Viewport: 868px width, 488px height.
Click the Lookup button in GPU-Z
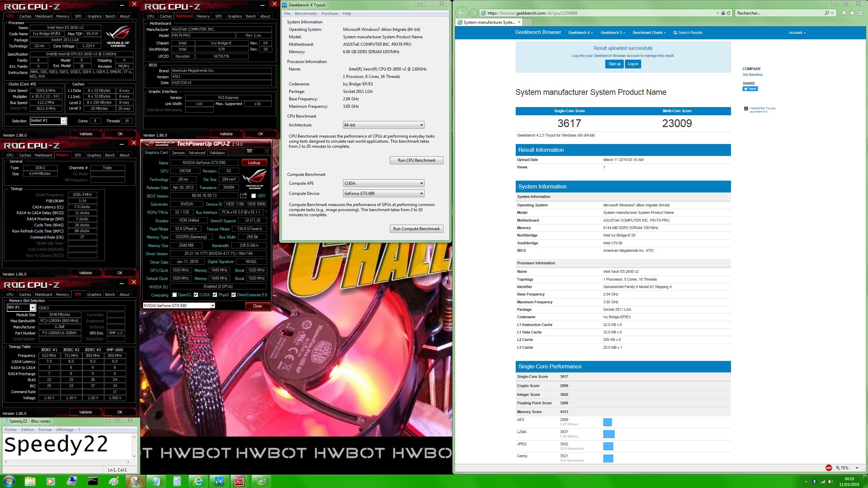[x=254, y=162]
